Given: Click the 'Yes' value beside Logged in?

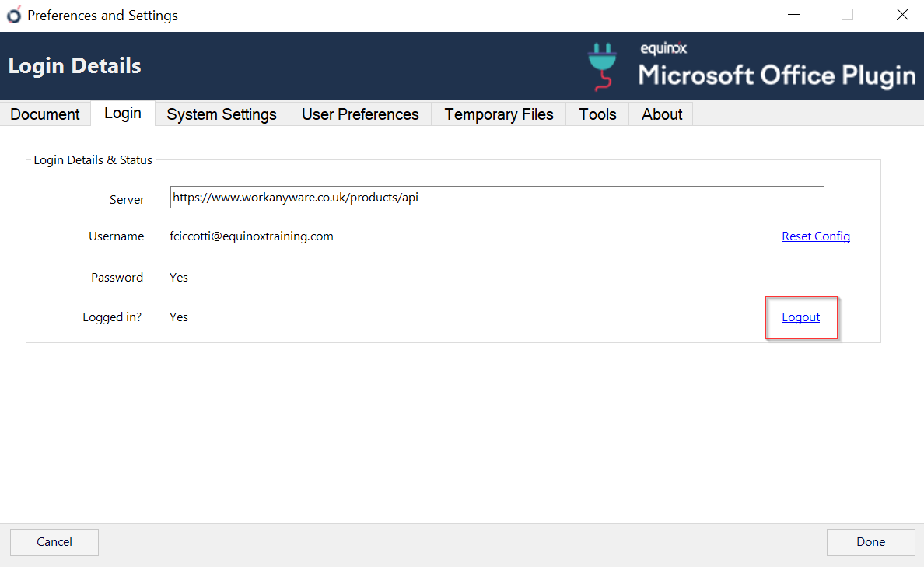Looking at the screenshot, I should 179,317.
